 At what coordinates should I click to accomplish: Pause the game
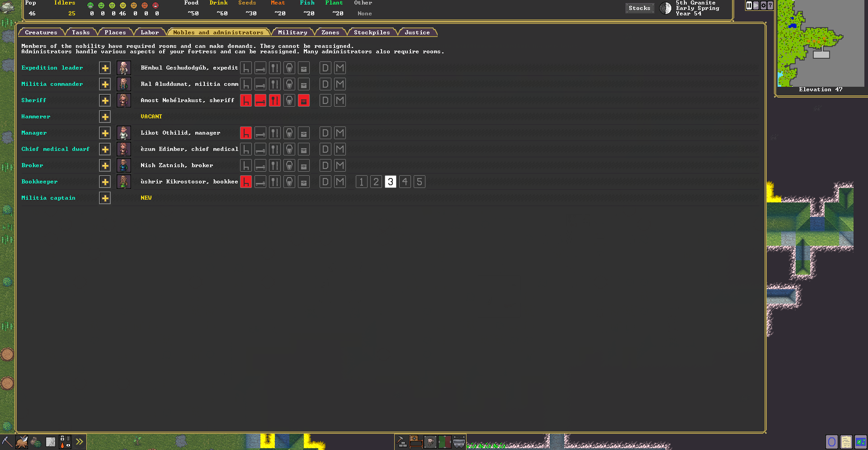(x=749, y=5)
